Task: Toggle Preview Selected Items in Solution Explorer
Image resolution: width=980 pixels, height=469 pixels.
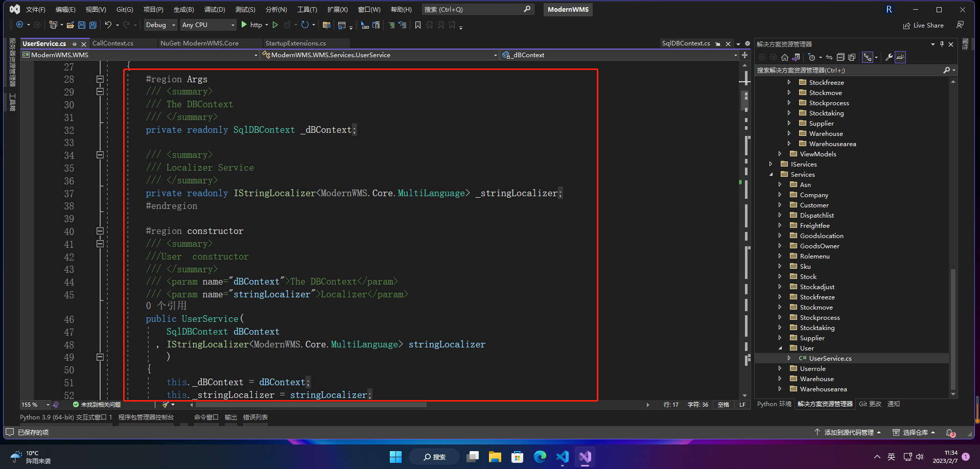Action: pos(900,57)
